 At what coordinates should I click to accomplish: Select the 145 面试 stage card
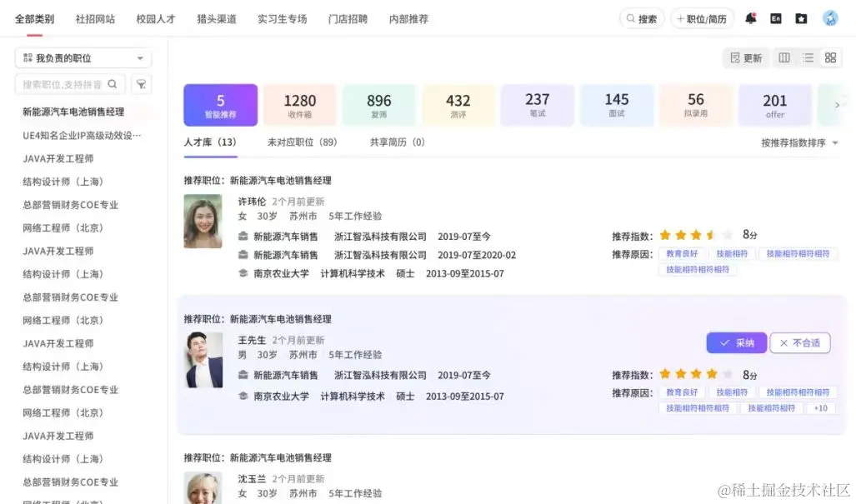coord(616,105)
